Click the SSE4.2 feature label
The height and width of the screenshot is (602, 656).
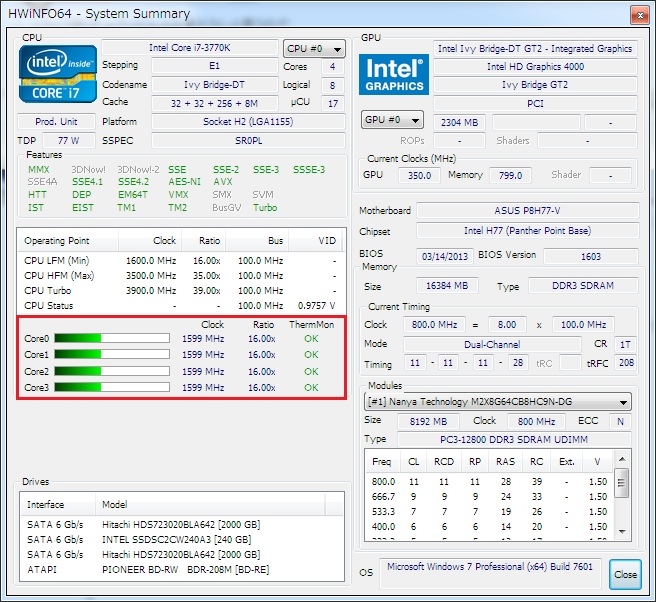tap(133, 182)
